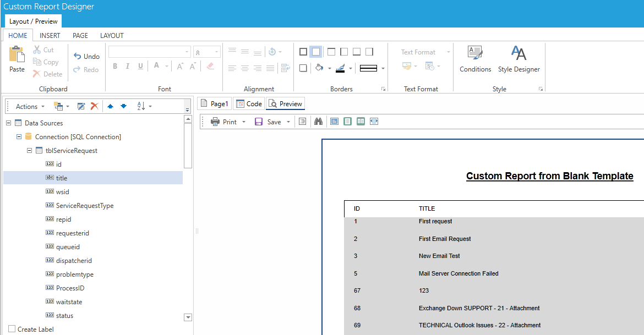Switch to the PAGE ribbon tab
The width and height of the screenshot is (644, 335).
pos(80,35)
